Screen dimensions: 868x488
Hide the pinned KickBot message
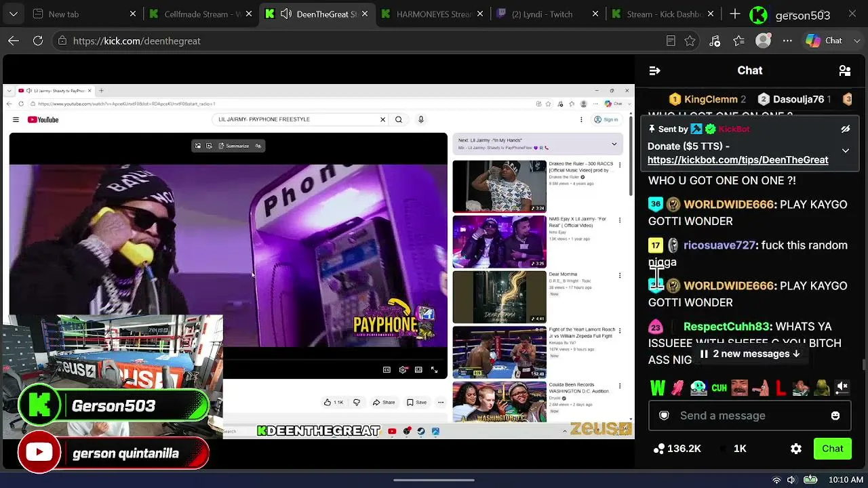coord(846,129)
